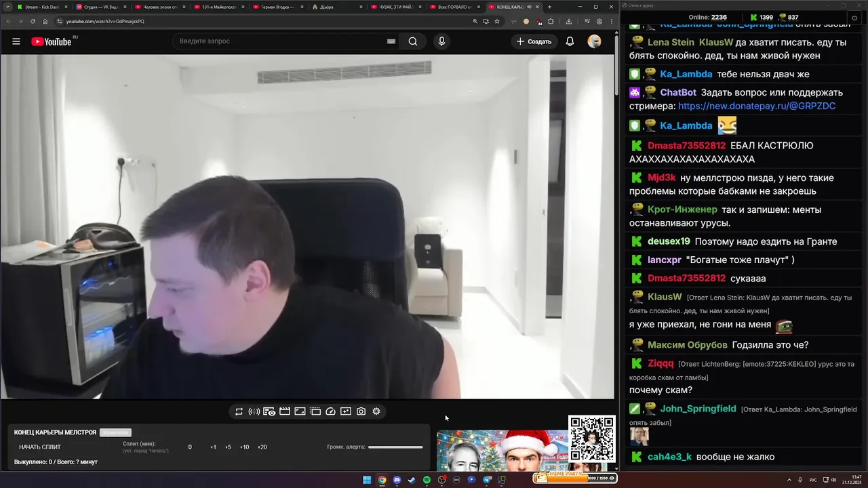
Task: Click username 'Максим Обрубов' in chat
Action: [x=688, y=345]
